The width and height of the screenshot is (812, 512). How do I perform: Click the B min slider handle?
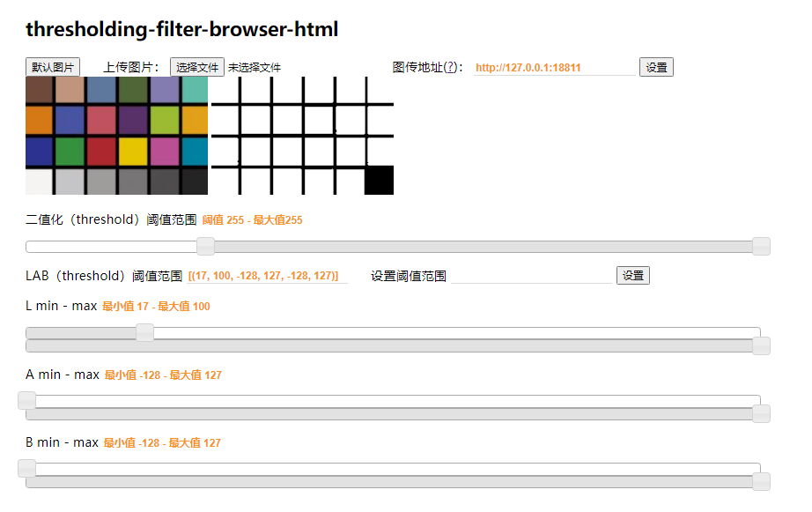27,468
